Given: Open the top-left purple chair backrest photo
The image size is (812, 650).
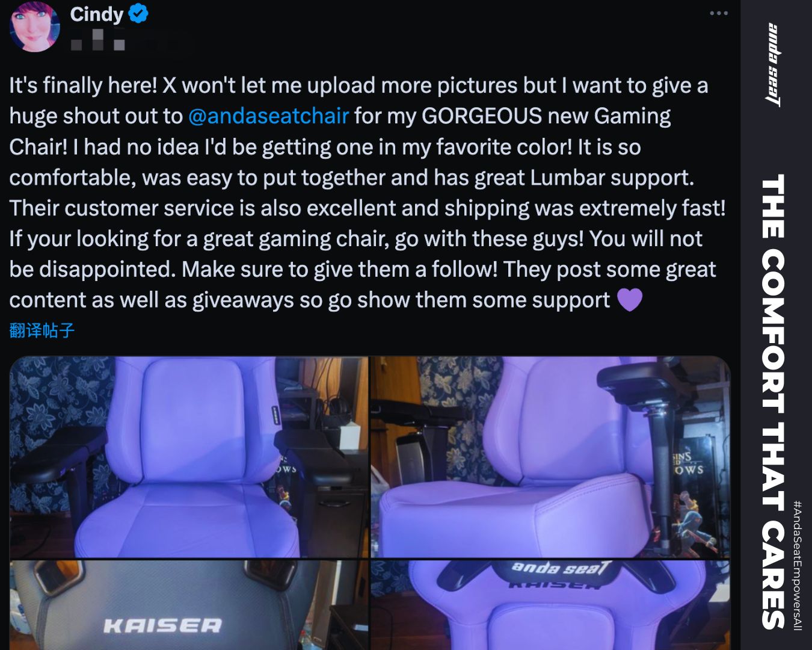Looking at the screenshot, I should coord(189,457).
